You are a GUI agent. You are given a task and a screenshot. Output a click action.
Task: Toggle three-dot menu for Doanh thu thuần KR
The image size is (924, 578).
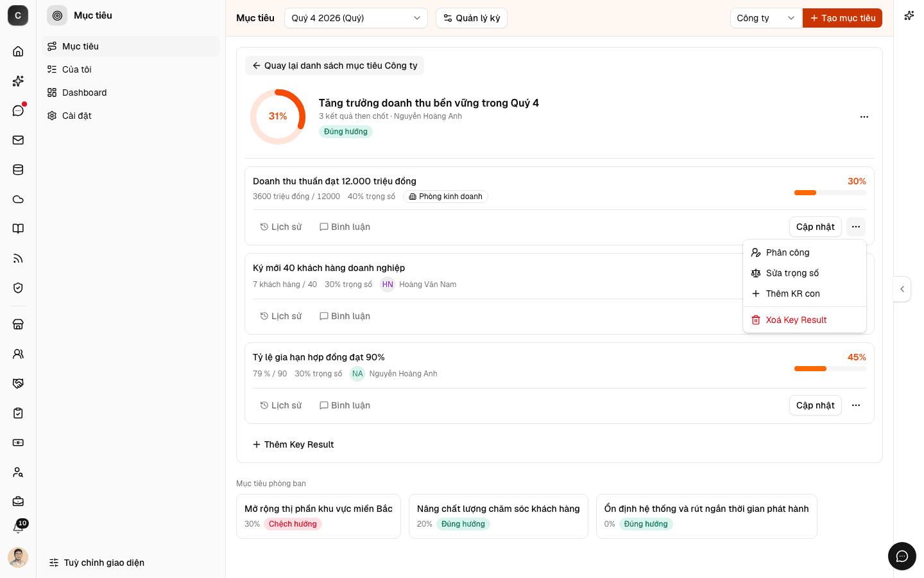[x=856, y=227]
